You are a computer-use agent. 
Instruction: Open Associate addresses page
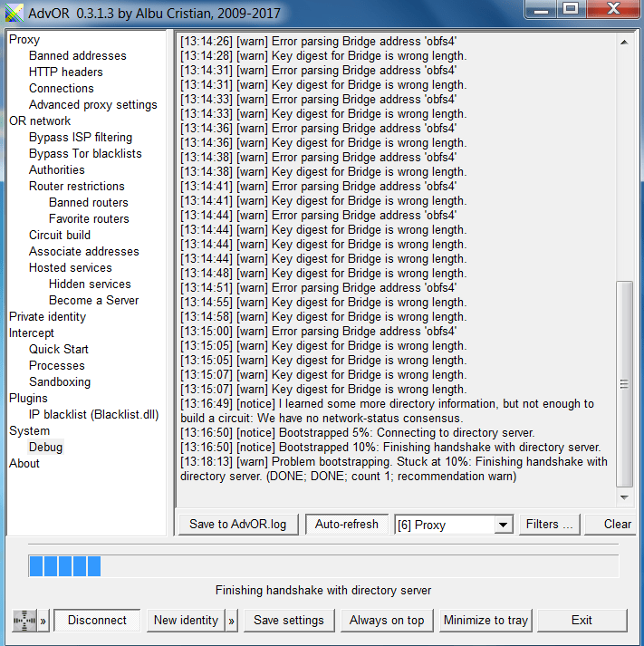pyautogui.click(x=84, y=251)
